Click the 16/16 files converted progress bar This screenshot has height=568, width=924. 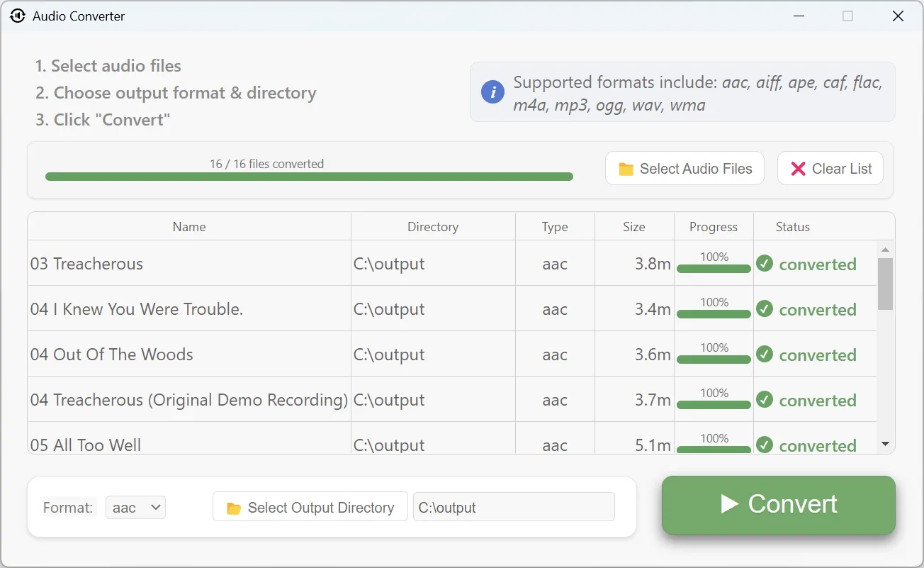coord(308,176)
